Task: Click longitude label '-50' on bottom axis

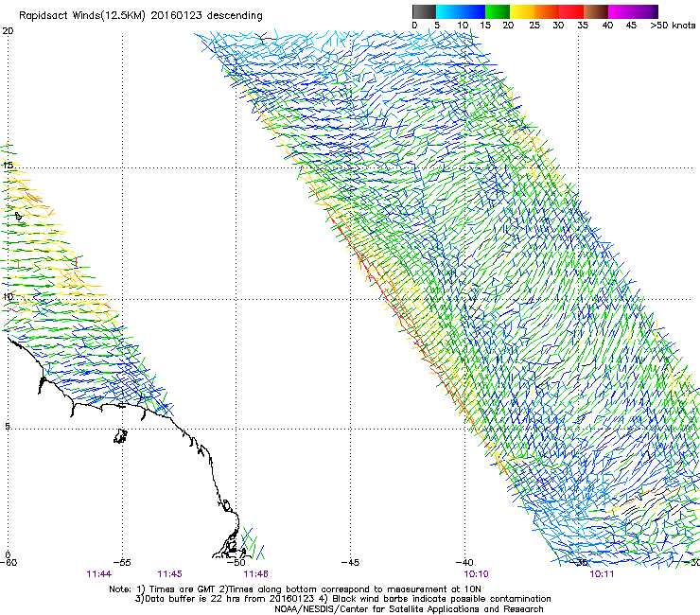Action: coord(236,562)
